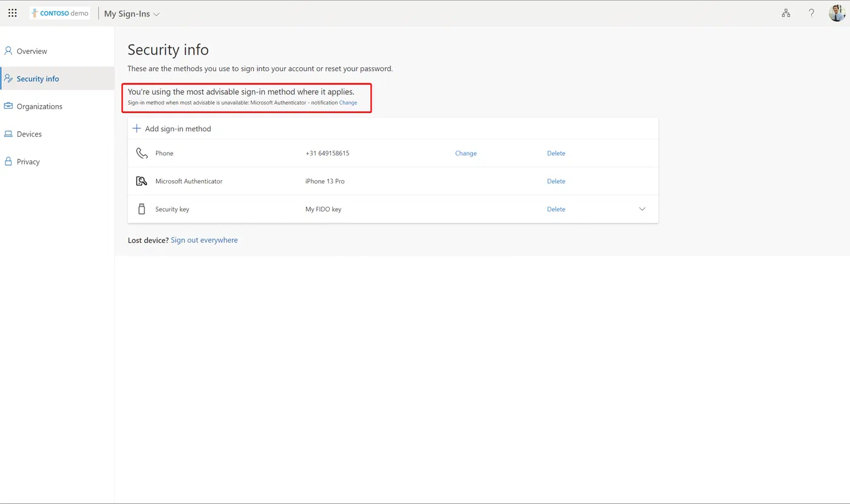
Task: Click the Phone handset icon
Action: [142, 153]
